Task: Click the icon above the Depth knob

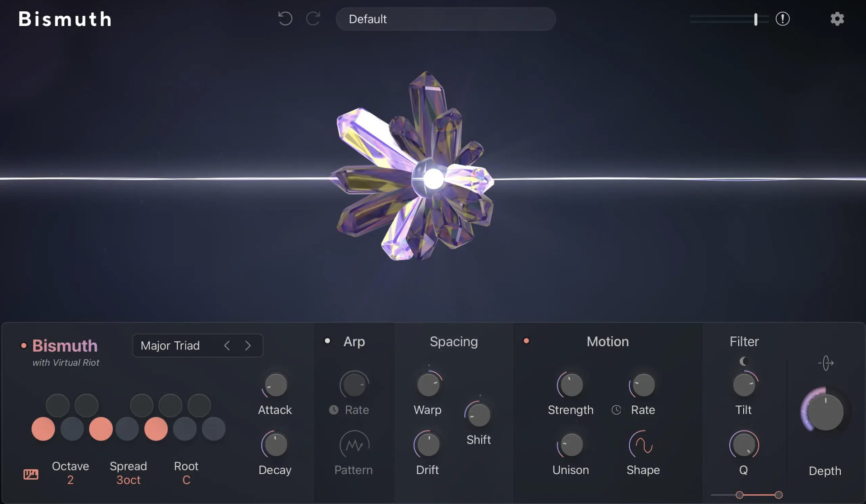Action: point(825,363)
